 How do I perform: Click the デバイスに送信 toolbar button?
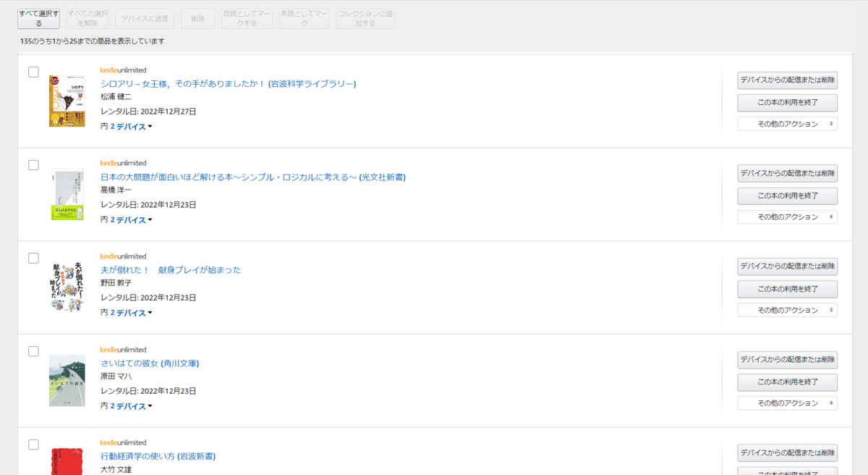coord(145,19)
